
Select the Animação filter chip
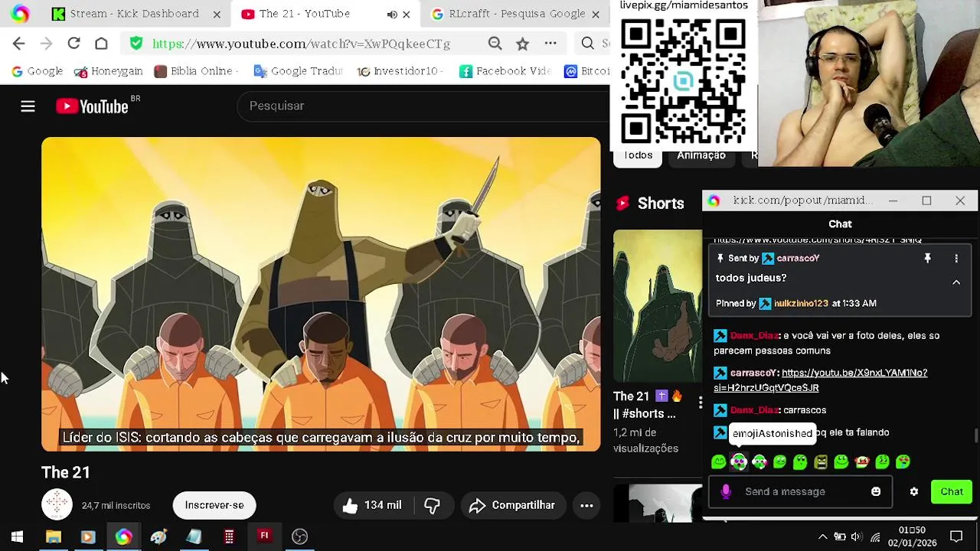(701, 155)
